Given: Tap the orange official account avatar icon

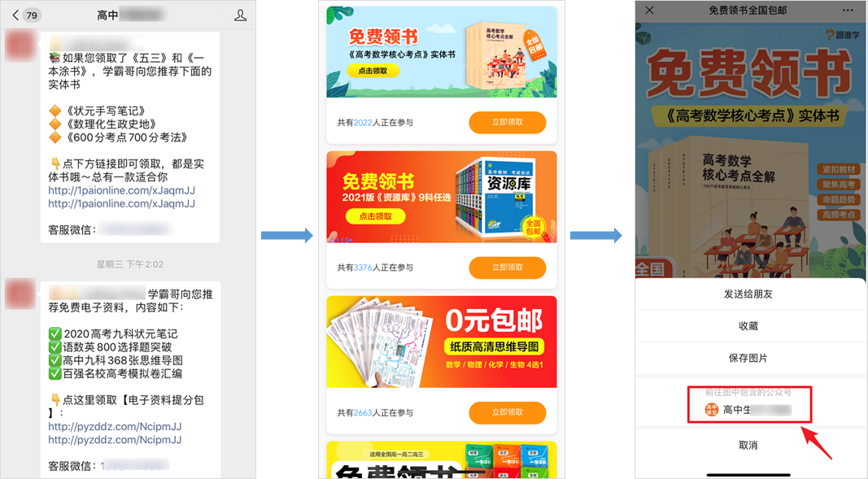Looking at the screenshot, I should point(711,410).
